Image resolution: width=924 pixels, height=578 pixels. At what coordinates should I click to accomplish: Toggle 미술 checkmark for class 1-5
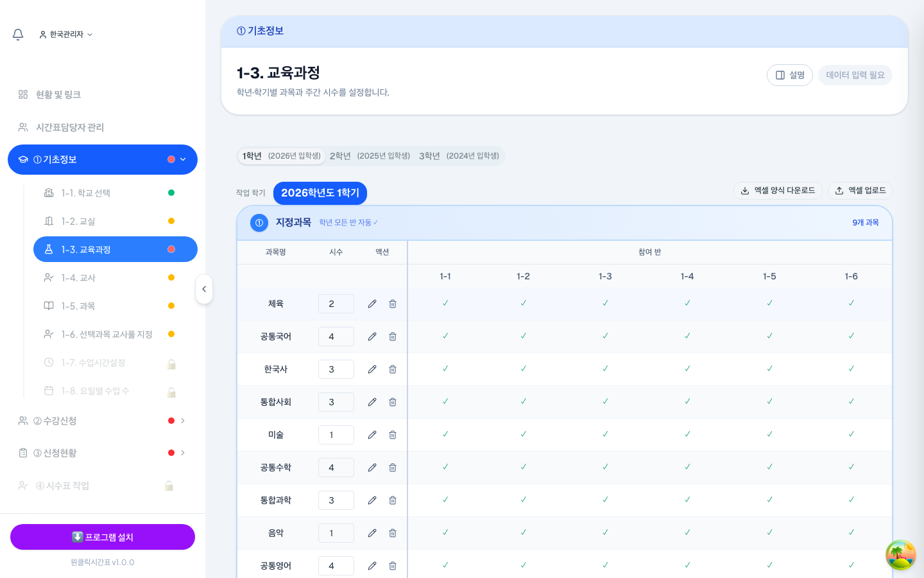[769, 434]
